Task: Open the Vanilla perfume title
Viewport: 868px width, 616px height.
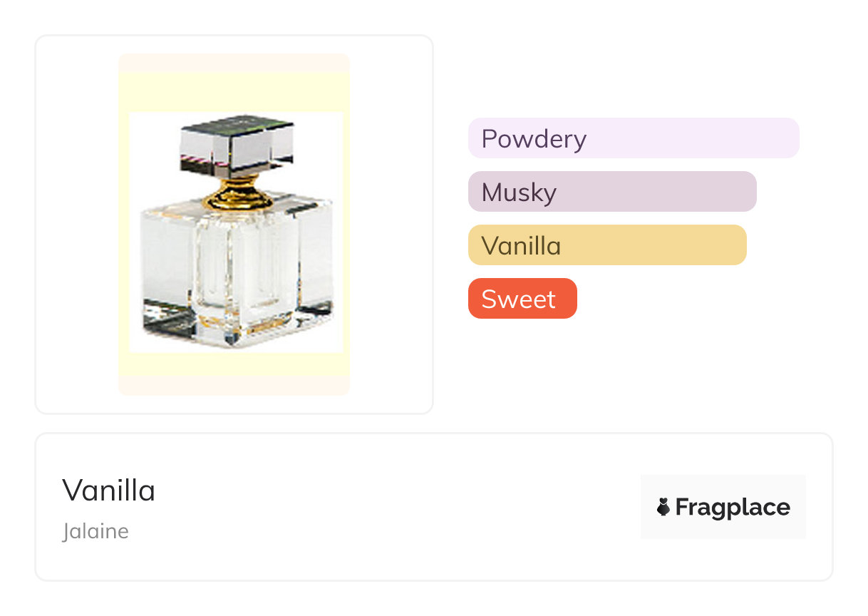Action: coord(109,491)
